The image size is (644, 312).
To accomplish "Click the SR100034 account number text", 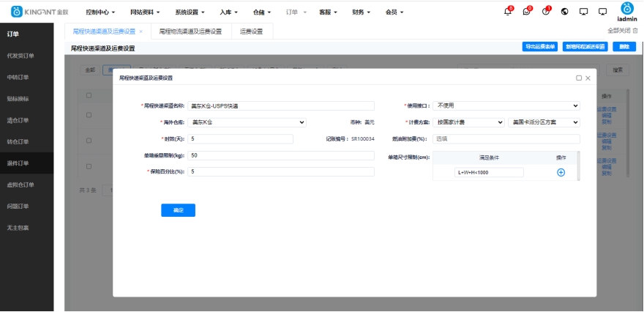I will point(363,139).
